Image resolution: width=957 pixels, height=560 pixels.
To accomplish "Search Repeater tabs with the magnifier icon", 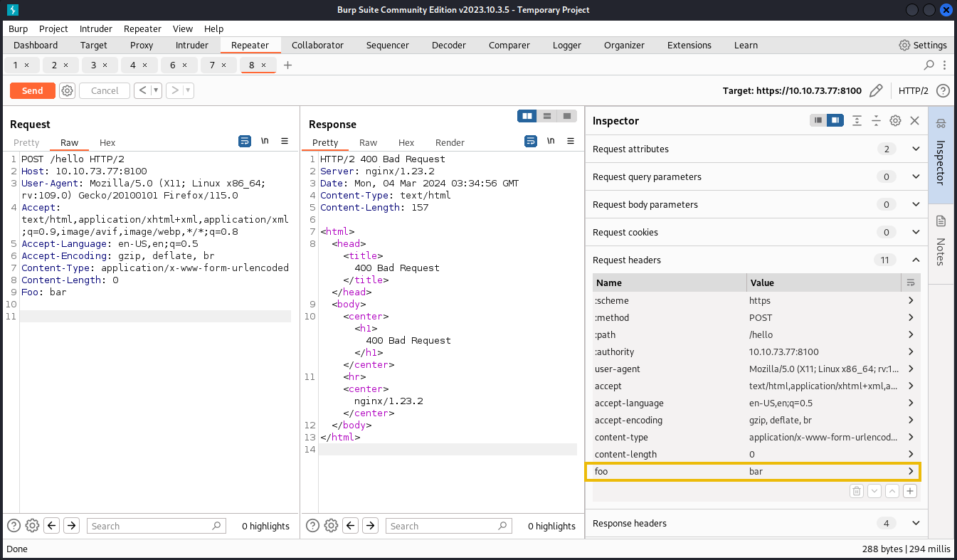I will [x=929, y=65].
